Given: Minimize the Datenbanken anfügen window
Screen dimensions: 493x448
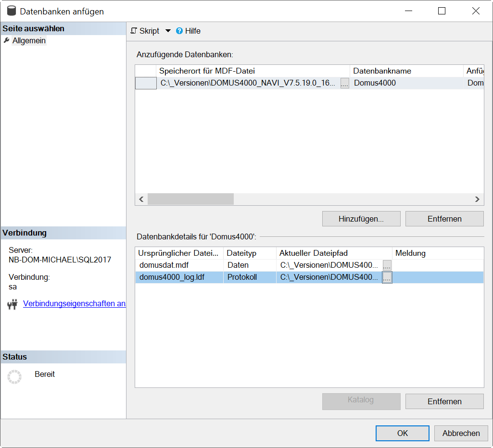Looking at the screenshot, I should pos(408,11).
